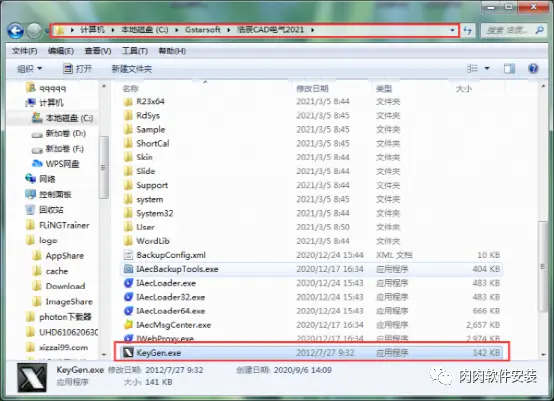Click the Back navigation arrow button
This screenshot has height=401, width=554.
[x=16, y=31]
